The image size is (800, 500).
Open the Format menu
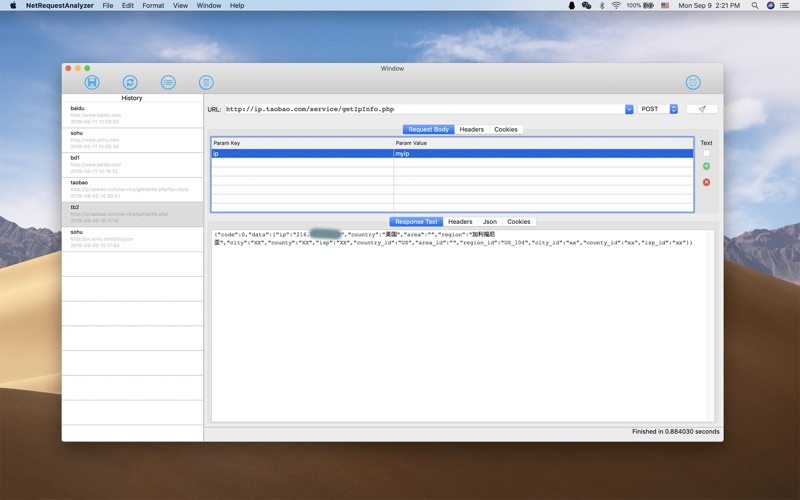point(153,6)
